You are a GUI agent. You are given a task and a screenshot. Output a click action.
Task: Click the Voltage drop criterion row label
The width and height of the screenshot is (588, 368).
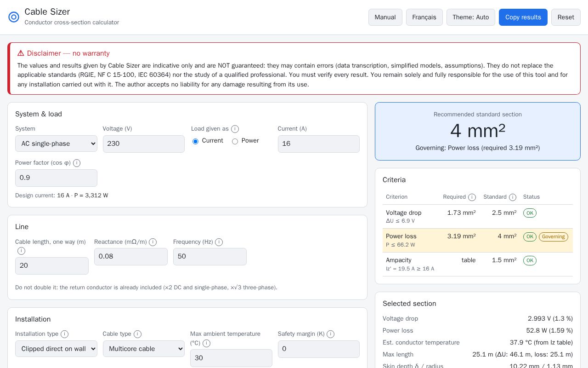click(x=404, y=213)
